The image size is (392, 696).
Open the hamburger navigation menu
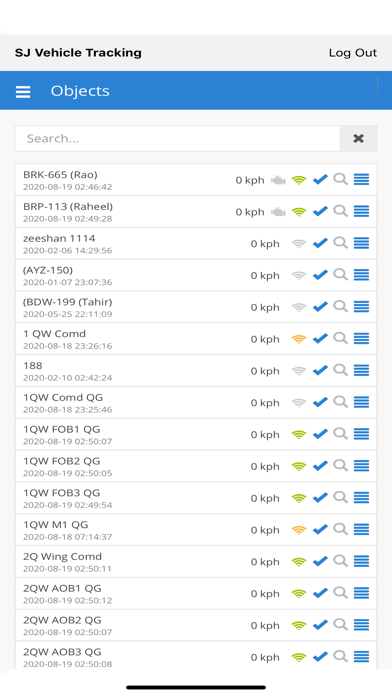tap(23, 91)
